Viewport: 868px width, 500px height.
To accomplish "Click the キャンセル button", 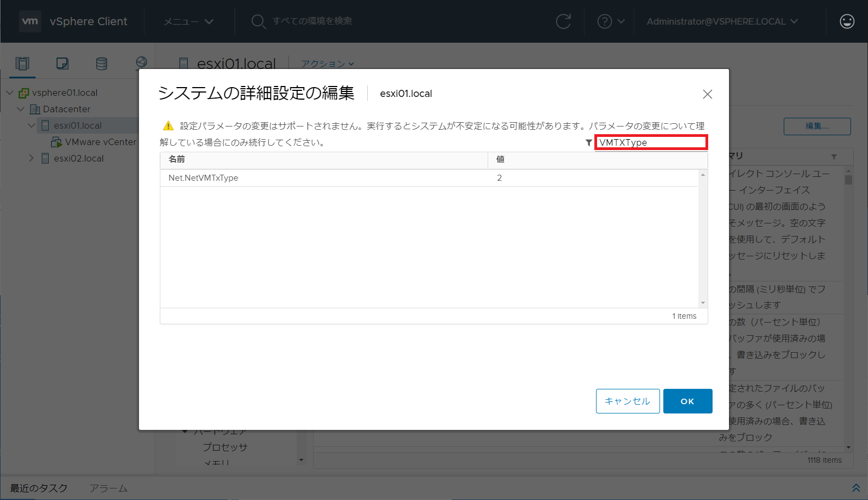I will (628, 401).
